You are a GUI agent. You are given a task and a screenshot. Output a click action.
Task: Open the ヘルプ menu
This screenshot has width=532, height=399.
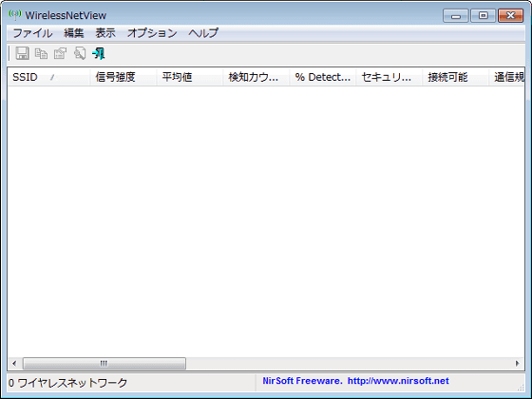point(203,33)
